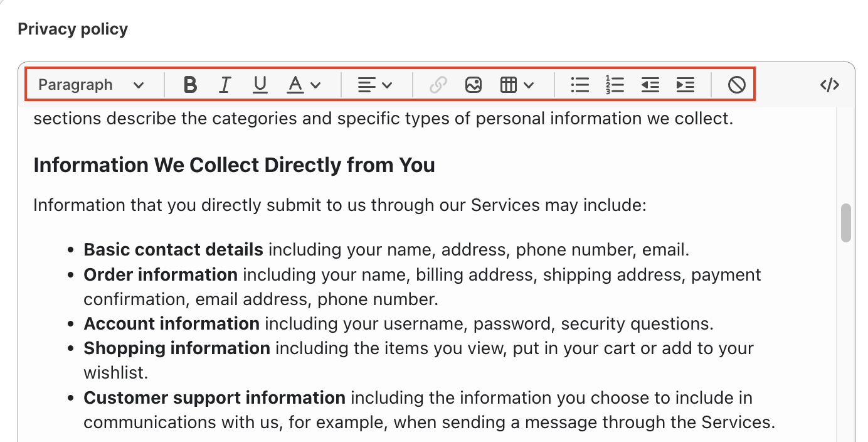Decrease paragraph indent
The height and width of the screenshot is (442, 868).
click(650, 85)
